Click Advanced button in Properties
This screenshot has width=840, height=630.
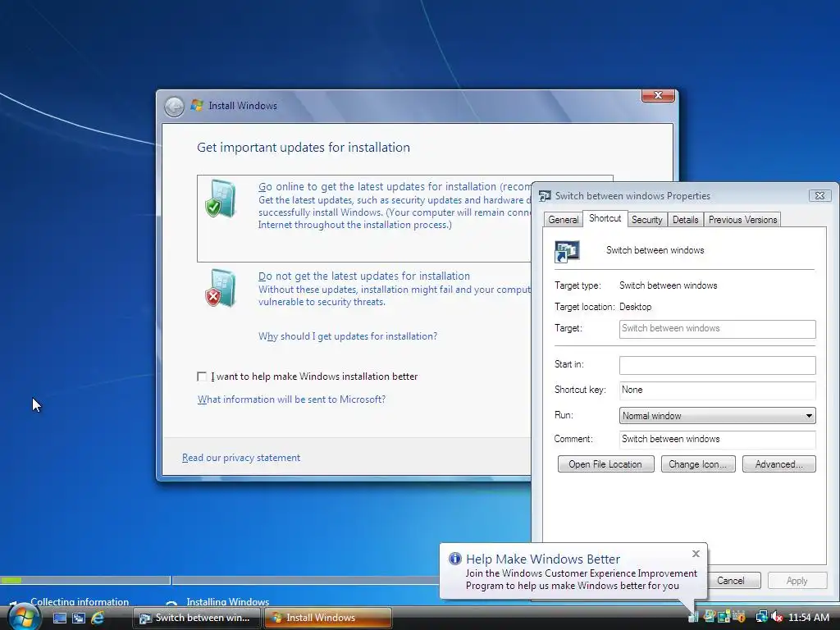779,464
